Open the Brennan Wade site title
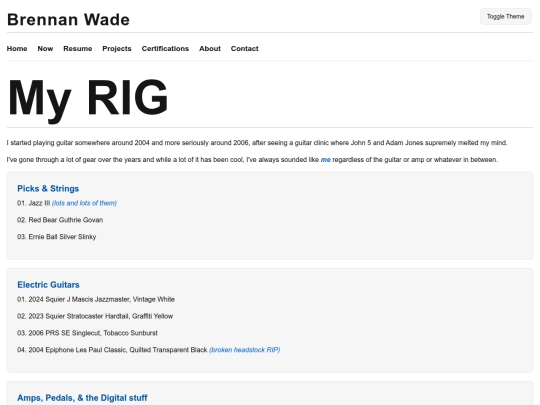 pos(68,20)
